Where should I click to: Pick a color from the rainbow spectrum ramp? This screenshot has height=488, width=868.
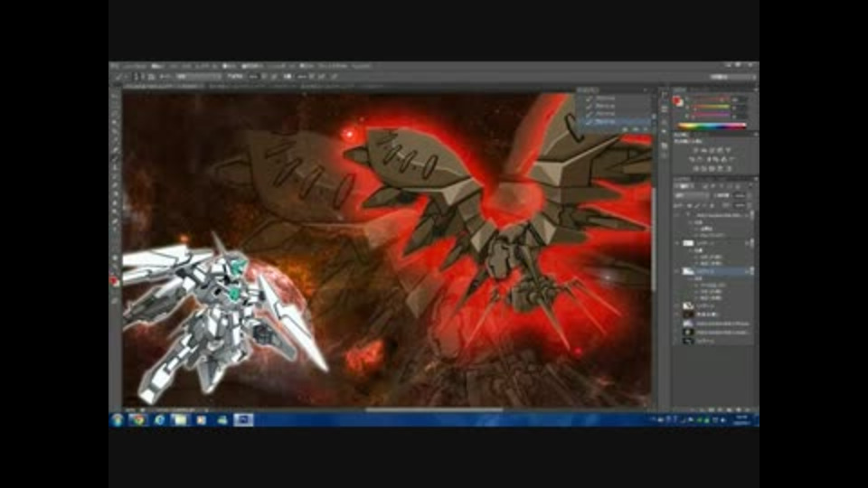tap(712, 127)
